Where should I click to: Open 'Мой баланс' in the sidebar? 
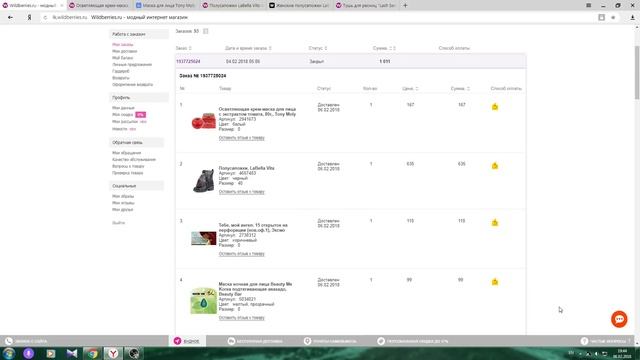[x=122, y=58]
